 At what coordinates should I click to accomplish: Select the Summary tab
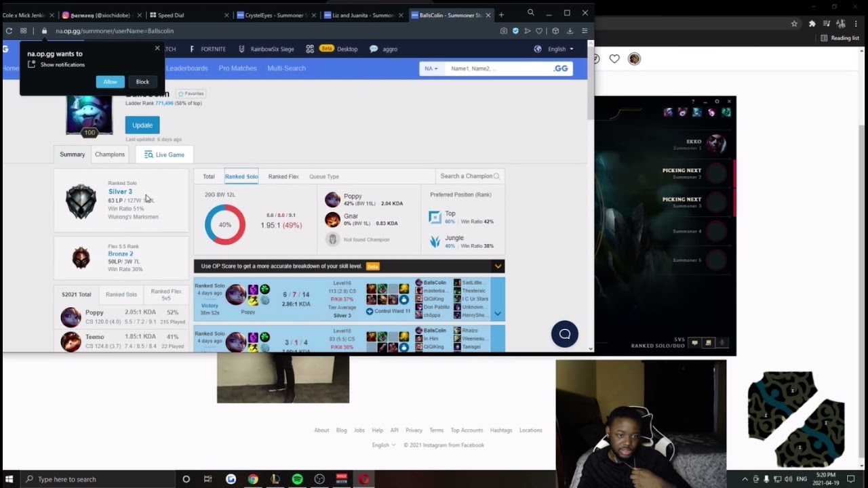point(72,155)
